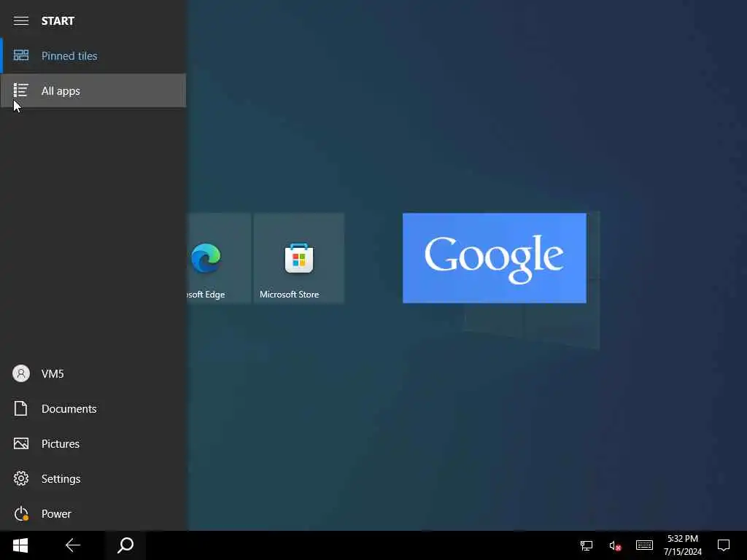Open the Google tile
This screenshot has height=560, width=747.
click(x=495, y=258)
